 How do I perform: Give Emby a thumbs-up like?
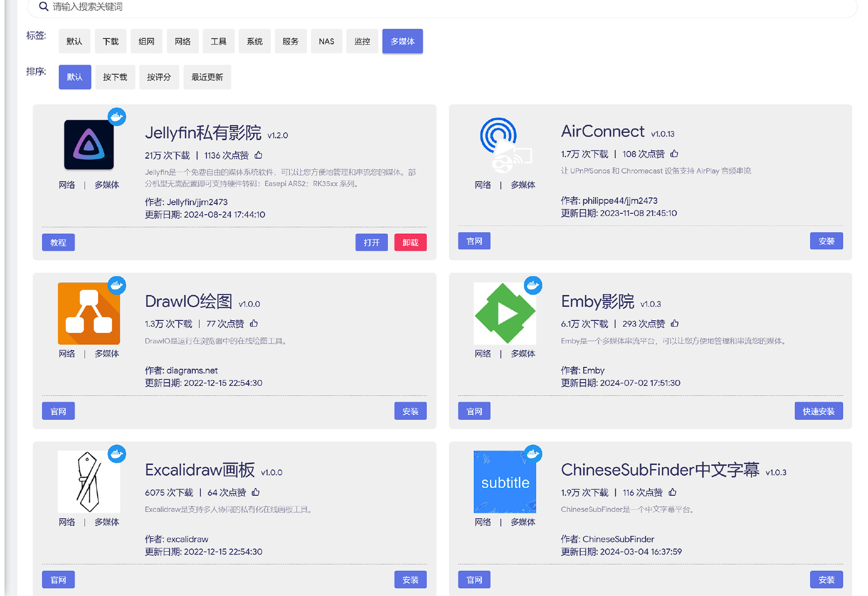tap(675, 324)
